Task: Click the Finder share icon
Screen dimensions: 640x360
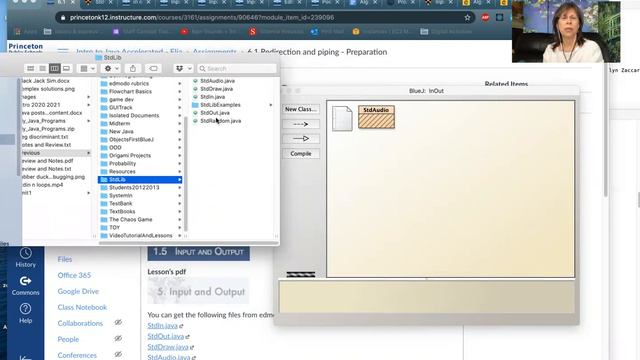Action: [133, 69]
